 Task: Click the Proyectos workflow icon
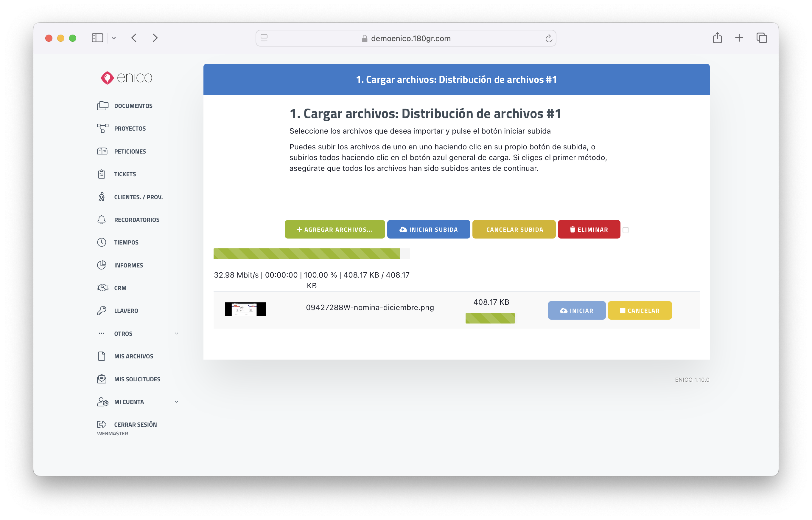(102, 128)
